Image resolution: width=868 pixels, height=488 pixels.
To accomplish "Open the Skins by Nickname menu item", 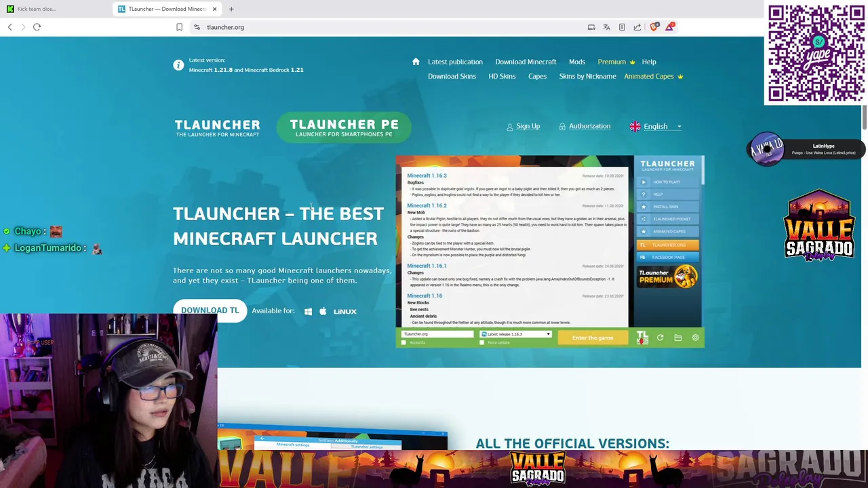I will coord(587,76).
